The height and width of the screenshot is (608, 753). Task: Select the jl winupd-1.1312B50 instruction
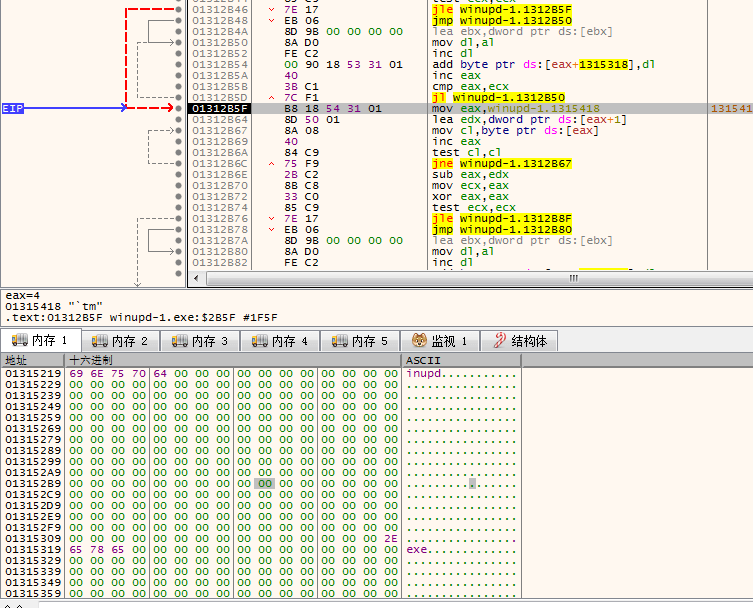(x=498, y=97)
